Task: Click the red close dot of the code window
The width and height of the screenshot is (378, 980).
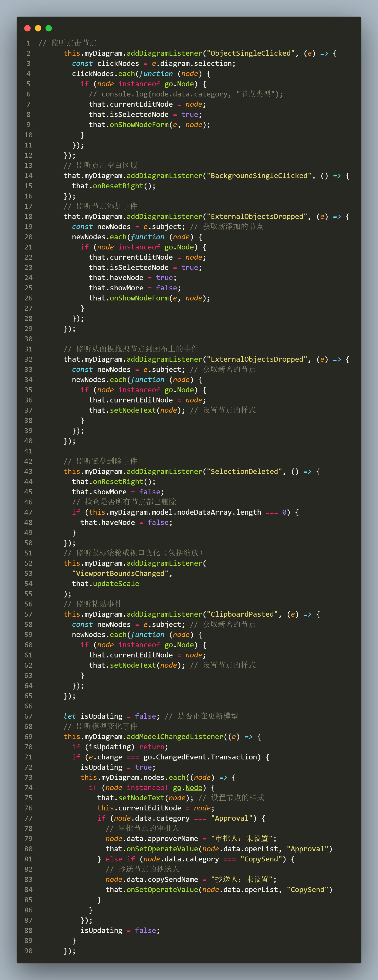Action: click(27, 28)
